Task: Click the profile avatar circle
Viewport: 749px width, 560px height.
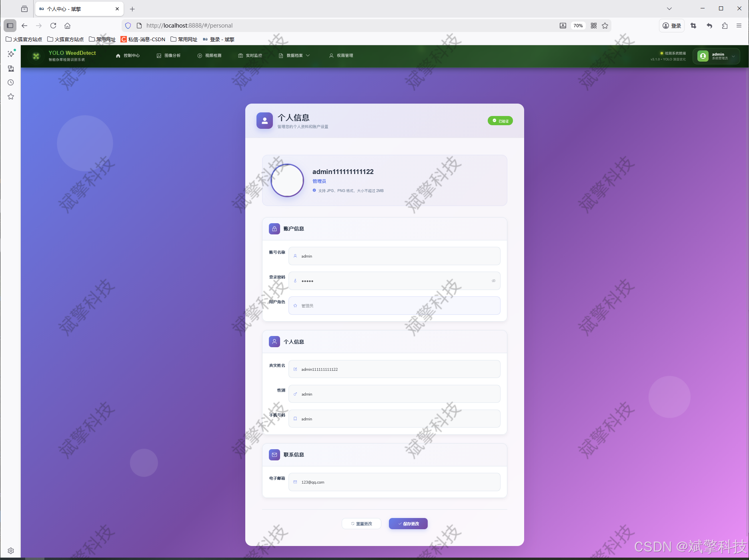Action: pyautogui.click(x=287, y=180)
